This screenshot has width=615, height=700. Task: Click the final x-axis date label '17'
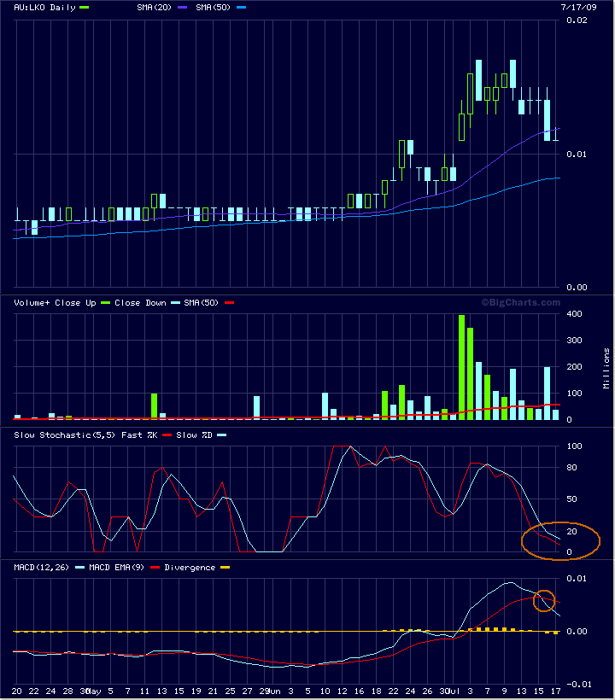[555, 691]
